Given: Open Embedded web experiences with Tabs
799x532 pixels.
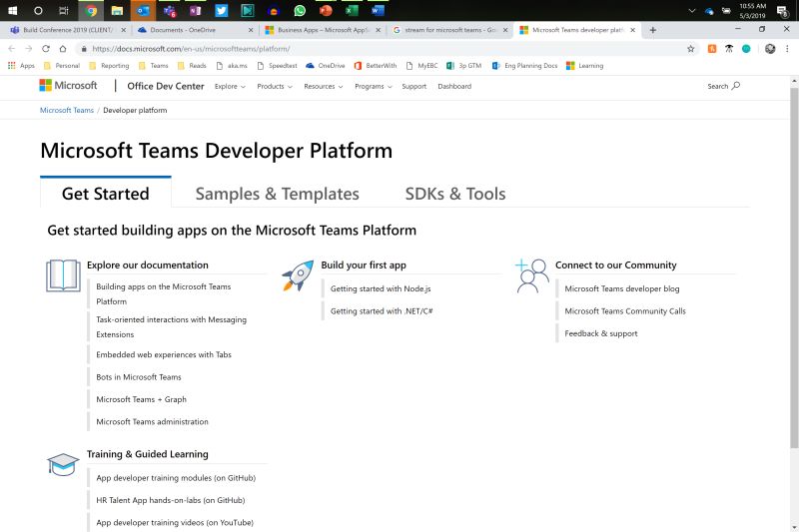Looking at the screenshot, I should tap(164, 355).
